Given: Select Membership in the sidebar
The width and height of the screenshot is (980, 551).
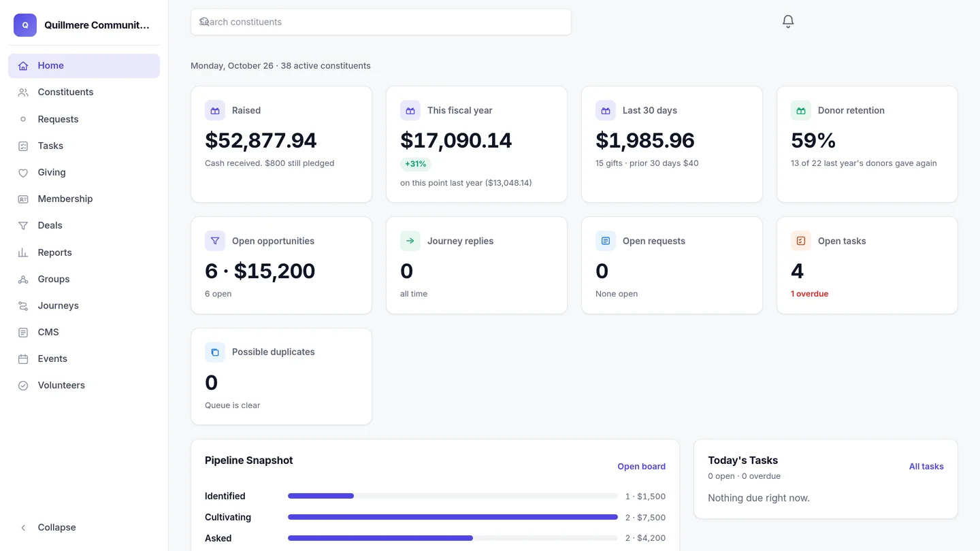Looking at the screenshot, I should point(84,199).
